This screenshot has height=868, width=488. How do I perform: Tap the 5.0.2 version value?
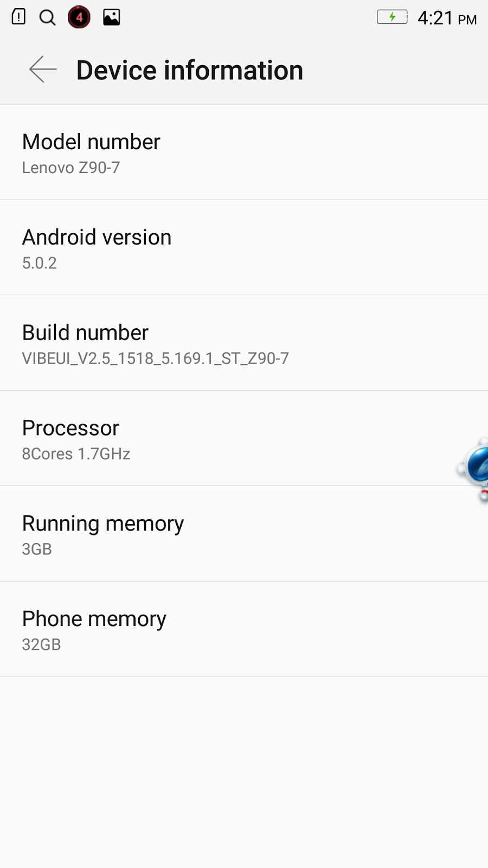[x=40, y=263]
